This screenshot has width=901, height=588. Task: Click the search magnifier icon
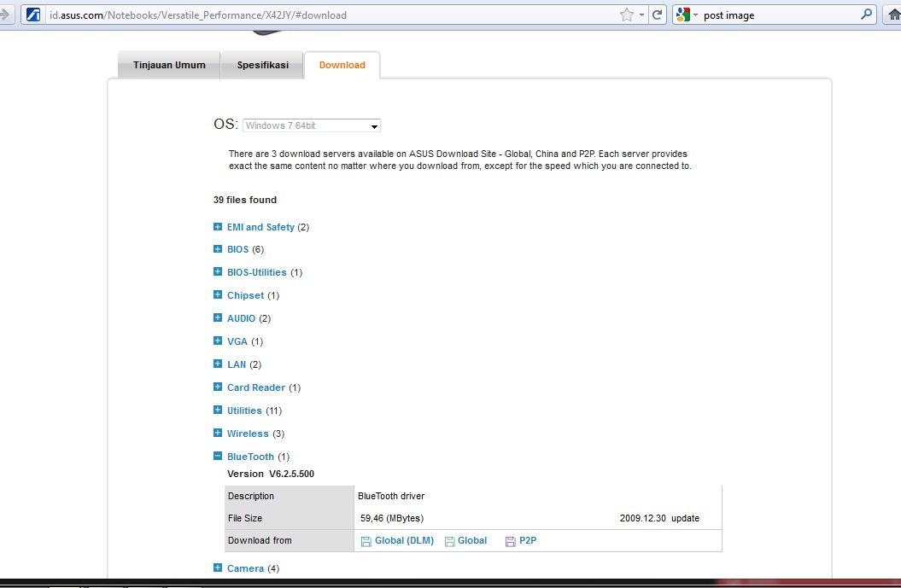coord(867,15)
